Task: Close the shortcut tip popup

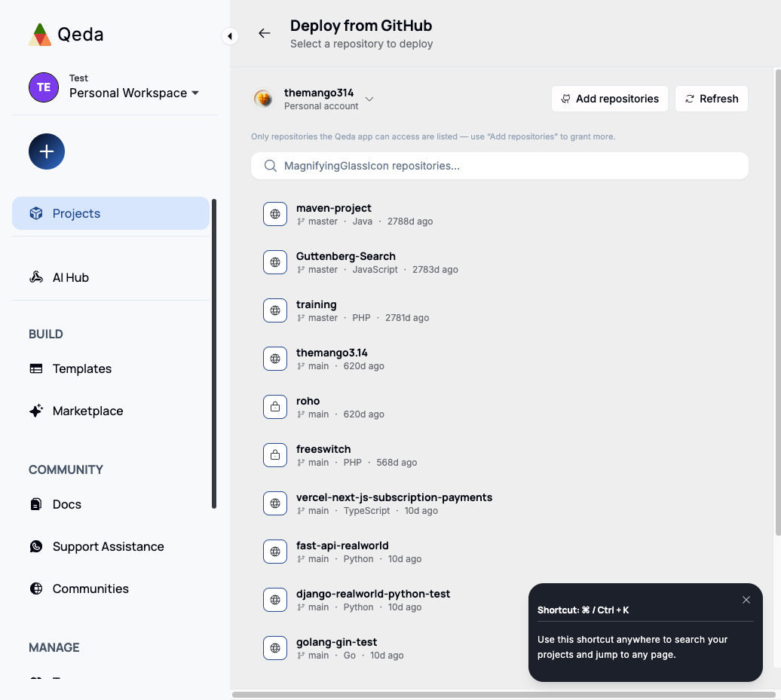Action: pyautogui.click(x=746, y=600)
